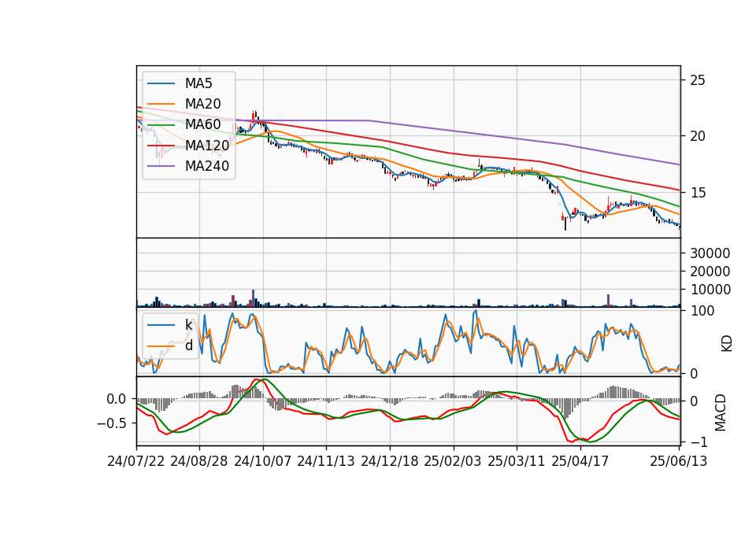Click the volume axis value 10000
756x543 pixels.
coord(710,290)
